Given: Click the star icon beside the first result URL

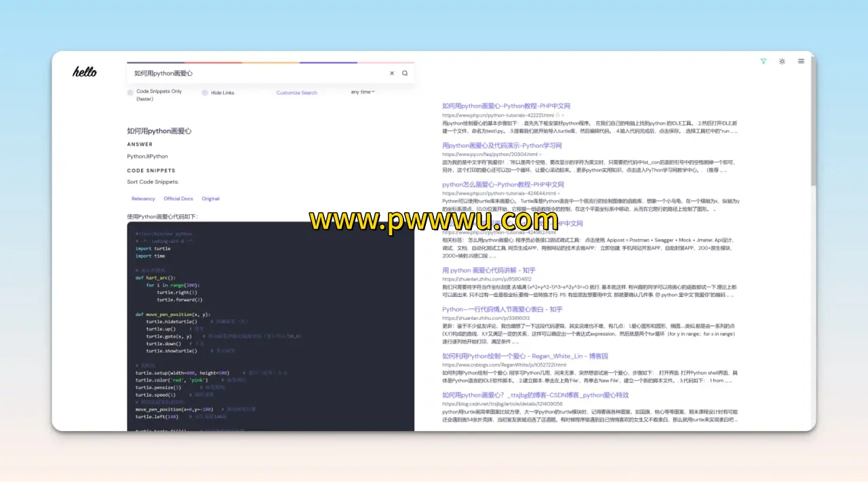Looking at the screenshot, I should click(557, 115).
